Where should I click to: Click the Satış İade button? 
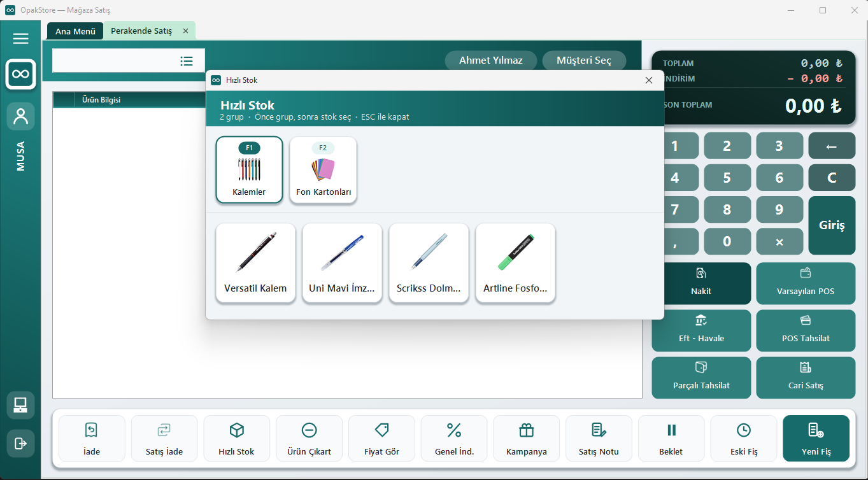pyautogui.click(x=164, y=439)
